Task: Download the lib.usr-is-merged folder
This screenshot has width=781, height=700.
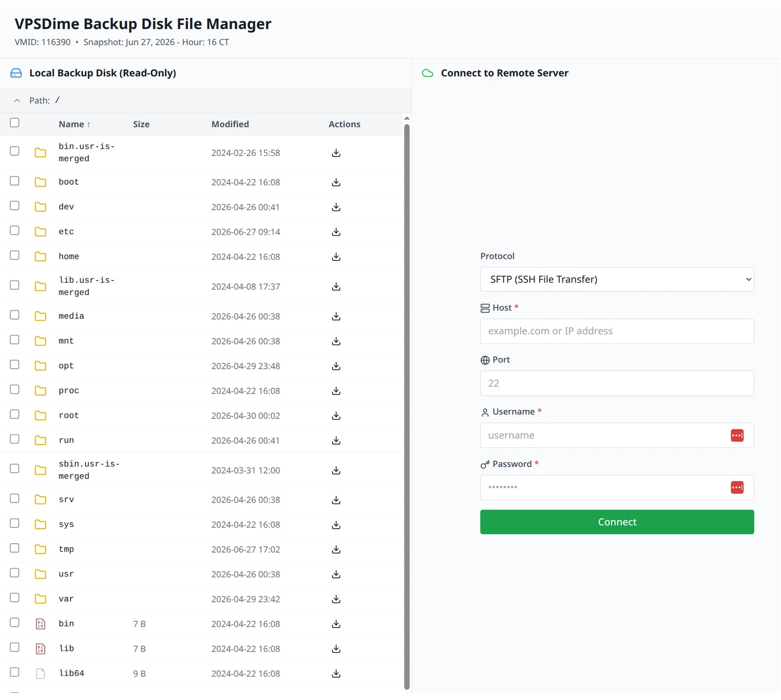Action: [336, 287]
